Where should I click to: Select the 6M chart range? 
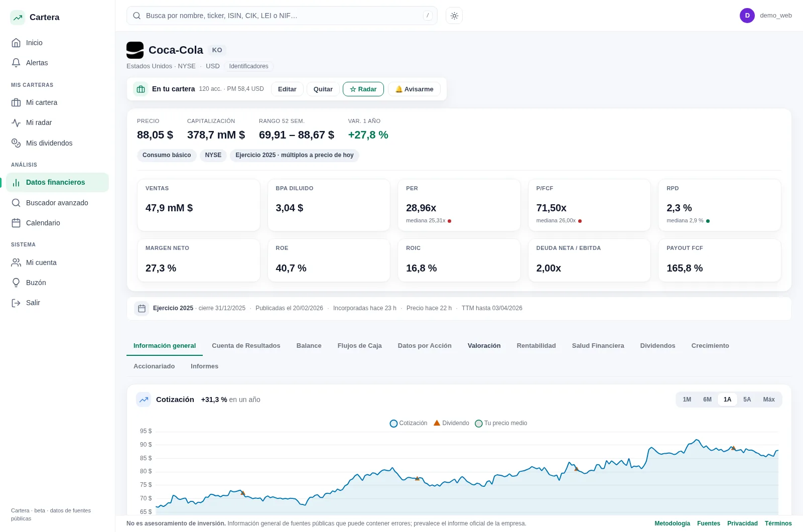pyautogui.click(x=707, y=400)
